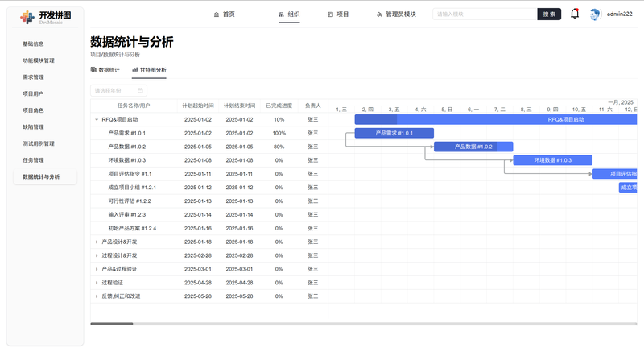This screenshot has height=352, width=644.
Task: Click the 成立项目小组 Gantt bar at the right edge
Action: point(628,188)
